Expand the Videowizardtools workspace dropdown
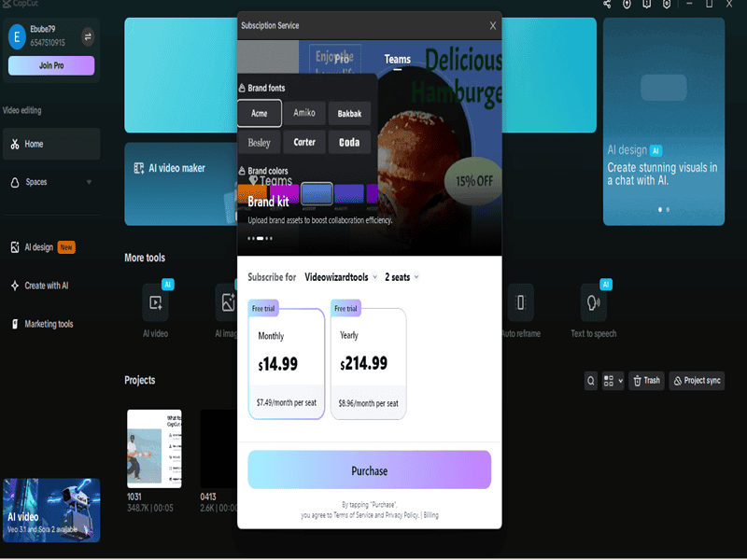 342,277
